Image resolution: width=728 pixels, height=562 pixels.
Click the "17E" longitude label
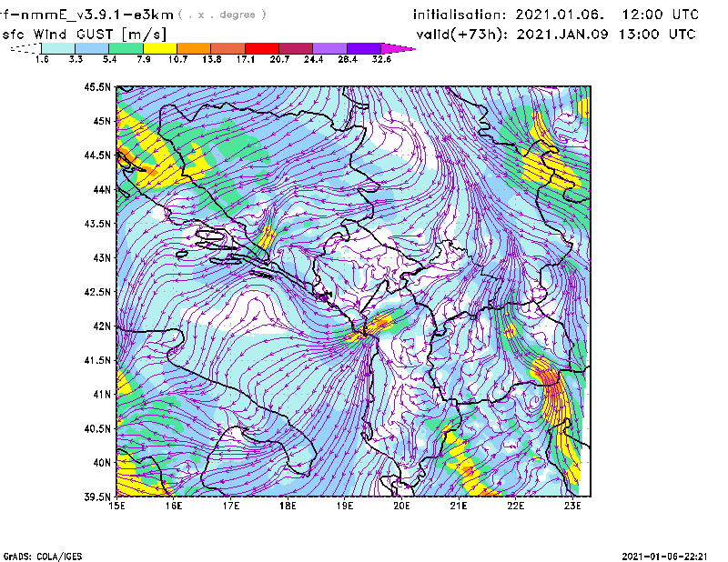[231, 506]
